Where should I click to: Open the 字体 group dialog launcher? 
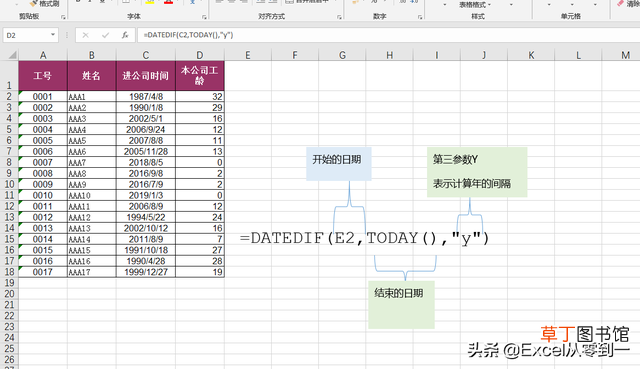point(204,17)
